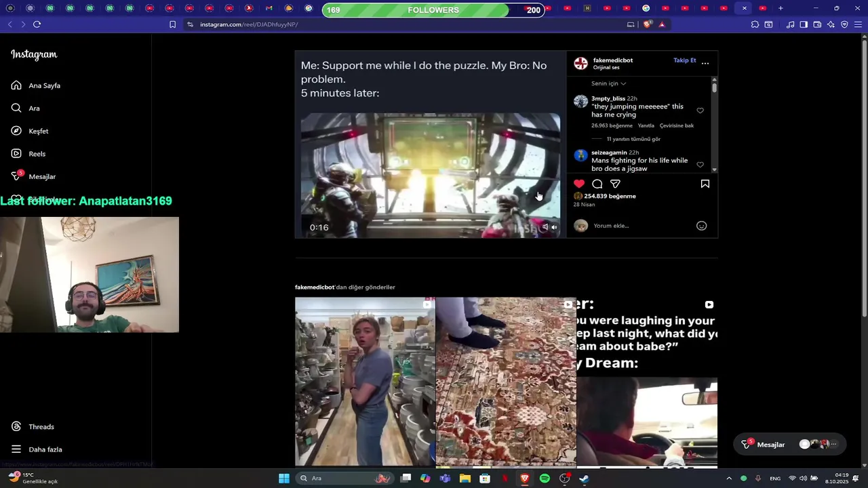
Task: Open the three-dot options menu of the post
Action: (705, 63)
